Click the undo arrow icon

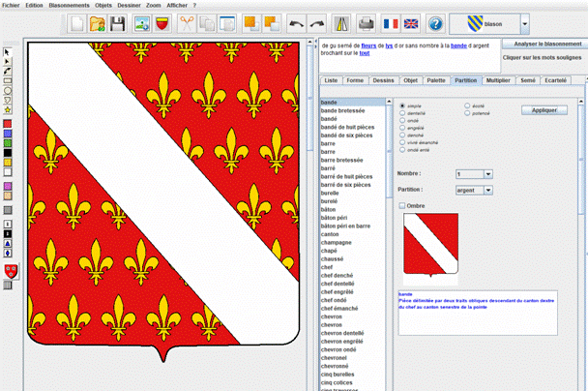pyautogui.click(x=295, y=22)
